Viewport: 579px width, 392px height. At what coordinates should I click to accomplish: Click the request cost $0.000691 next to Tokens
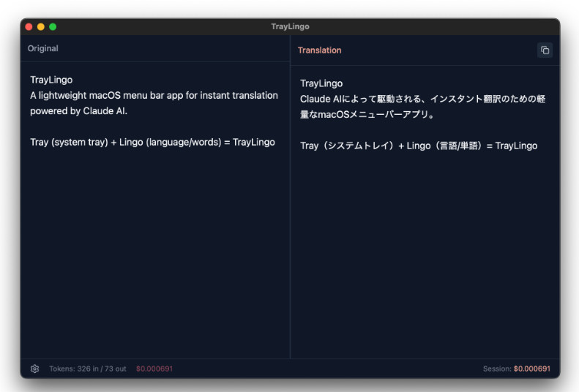pos(154,369)
